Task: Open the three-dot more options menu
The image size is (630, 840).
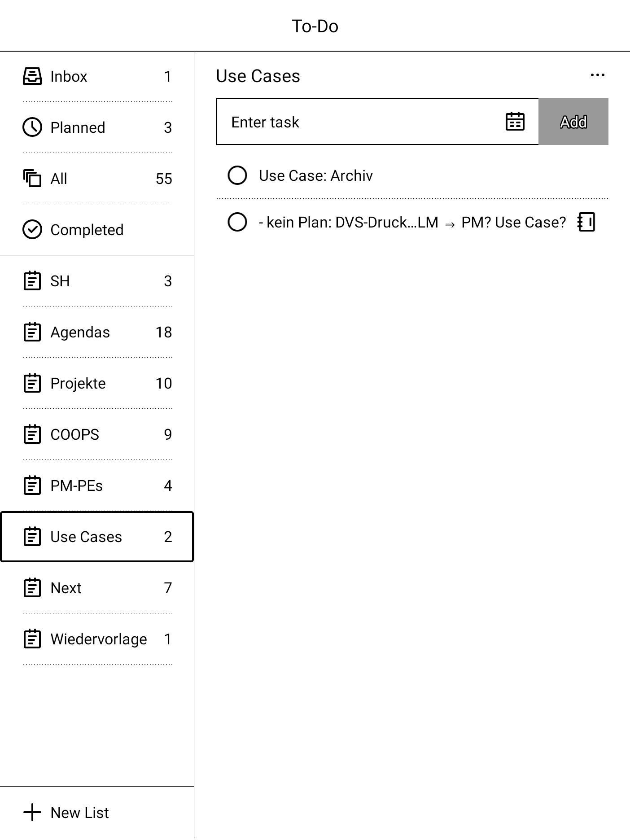Action: coord(598,75)
